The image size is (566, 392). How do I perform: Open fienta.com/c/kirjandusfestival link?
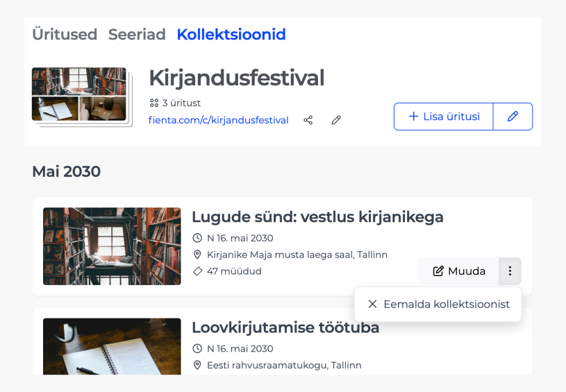point(218,120)
